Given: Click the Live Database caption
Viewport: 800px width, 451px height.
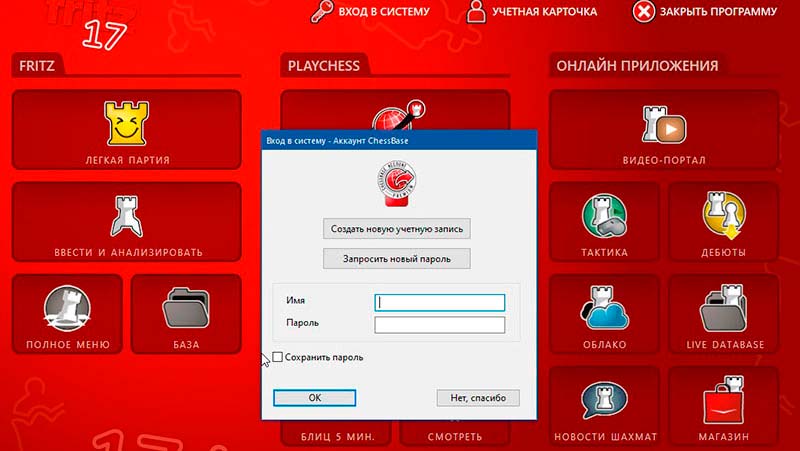Looking at the screenshot, I should 725,345.
